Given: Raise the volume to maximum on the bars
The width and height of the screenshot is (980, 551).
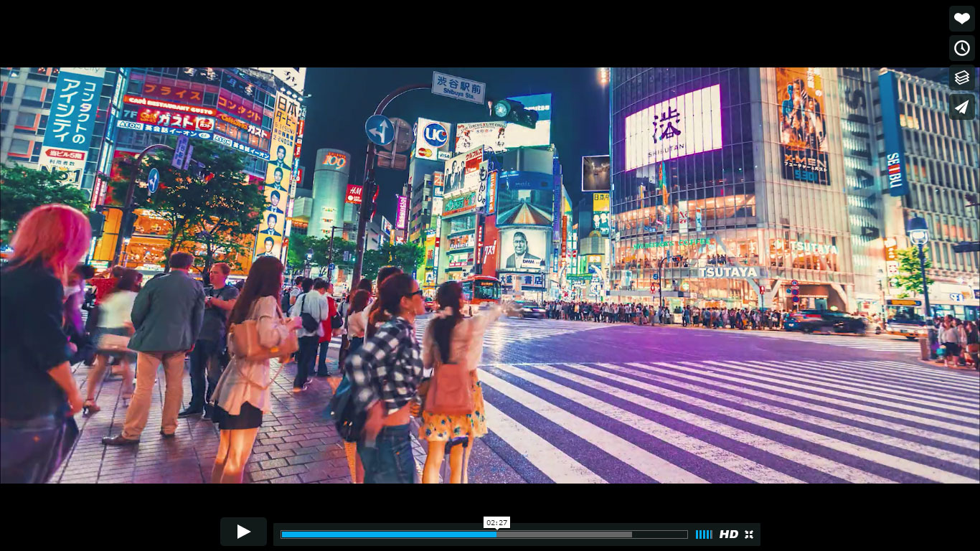Looking at the screenshot, I should pos(710,534).
